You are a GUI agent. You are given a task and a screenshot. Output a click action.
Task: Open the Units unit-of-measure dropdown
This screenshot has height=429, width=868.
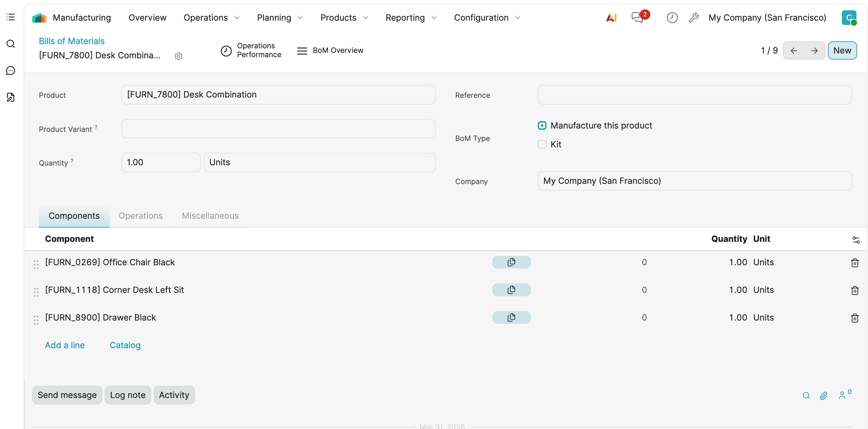click(x=319, y=163)
